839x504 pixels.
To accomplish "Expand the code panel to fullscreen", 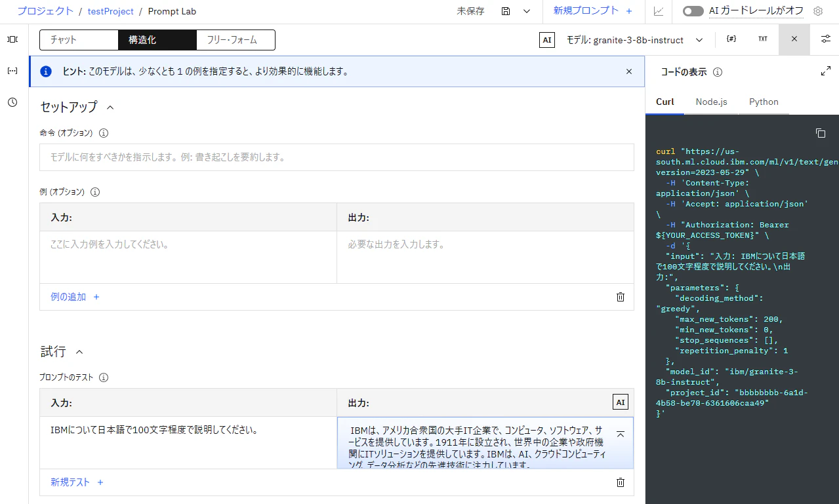I will tap(826, 71).
